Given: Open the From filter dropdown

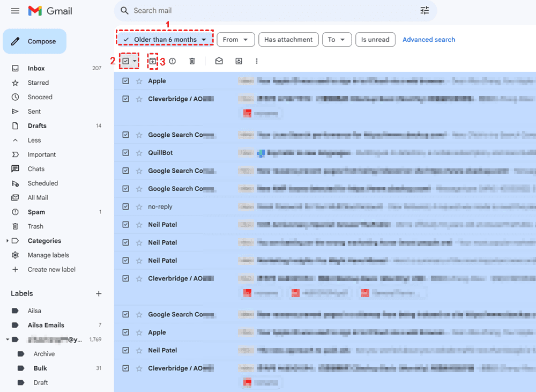Looking at the screenshot, I should 235,40.
